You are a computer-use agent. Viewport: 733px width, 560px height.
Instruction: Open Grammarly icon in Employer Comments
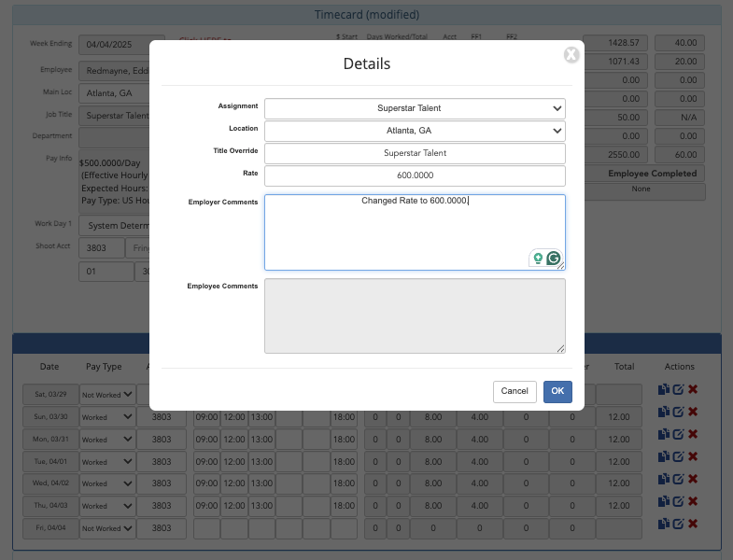(x=554, y=258)
